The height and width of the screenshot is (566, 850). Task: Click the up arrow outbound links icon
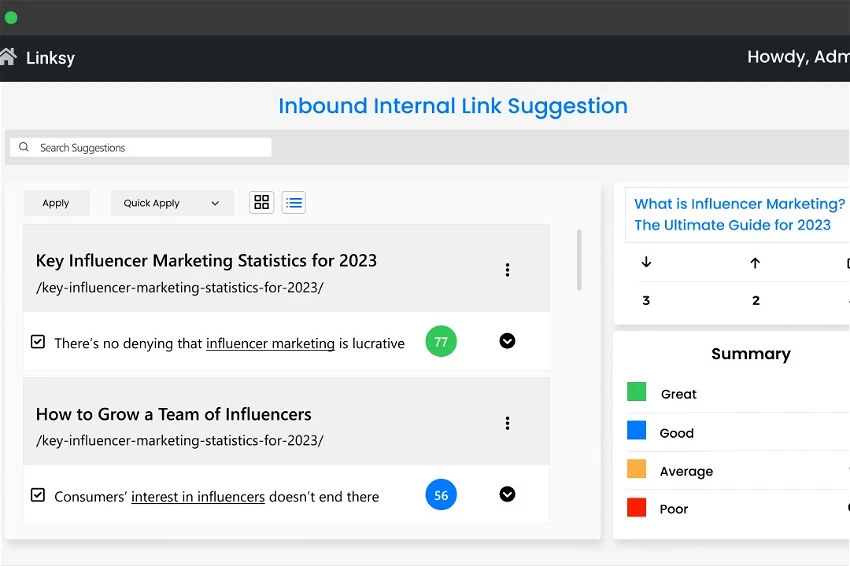pos(755,263)
